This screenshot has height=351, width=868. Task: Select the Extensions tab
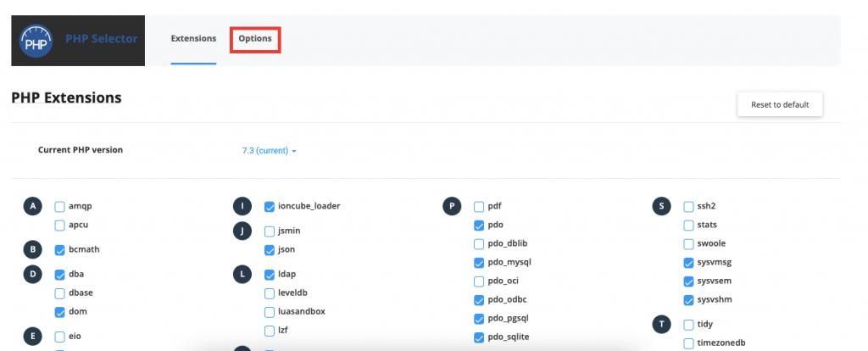pos(193,39)
